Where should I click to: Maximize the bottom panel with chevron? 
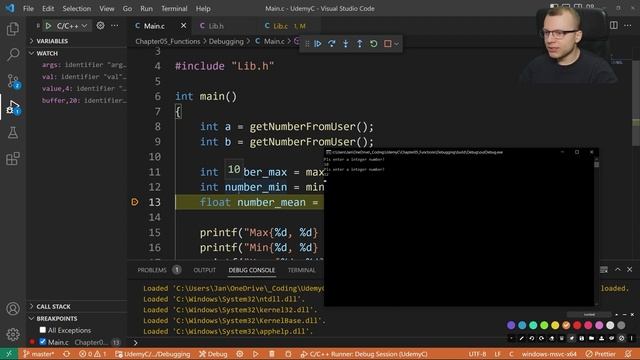click(x=618, y=269)
